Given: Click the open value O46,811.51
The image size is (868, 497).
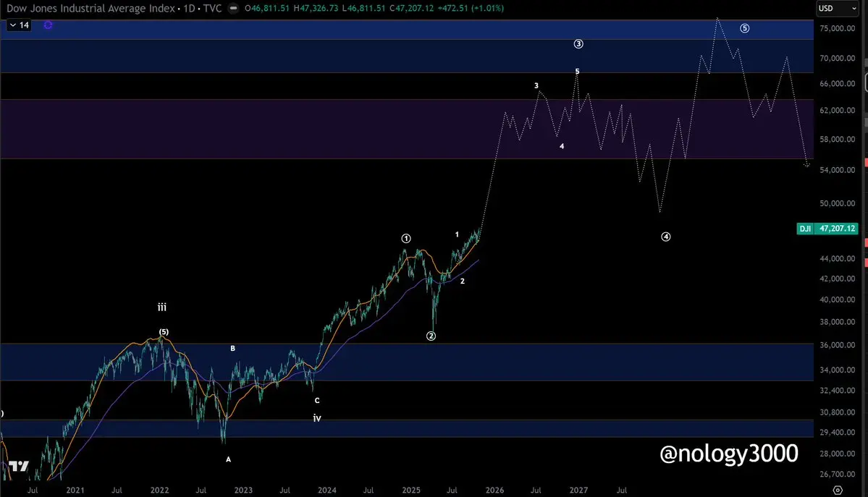Looking at the screenshot, I should tap(267, 8).
